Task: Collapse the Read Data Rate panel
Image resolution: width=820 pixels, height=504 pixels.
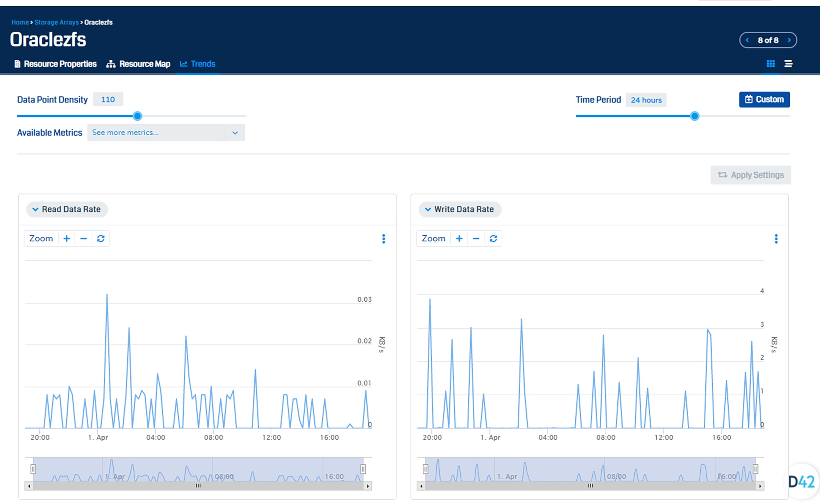Action: coord(67,209)
